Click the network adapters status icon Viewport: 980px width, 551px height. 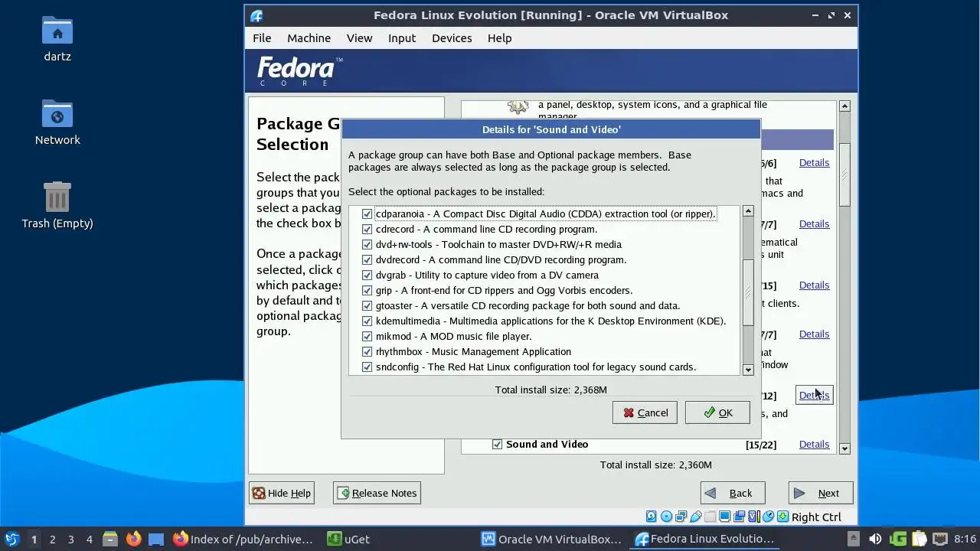pos(681,517)
